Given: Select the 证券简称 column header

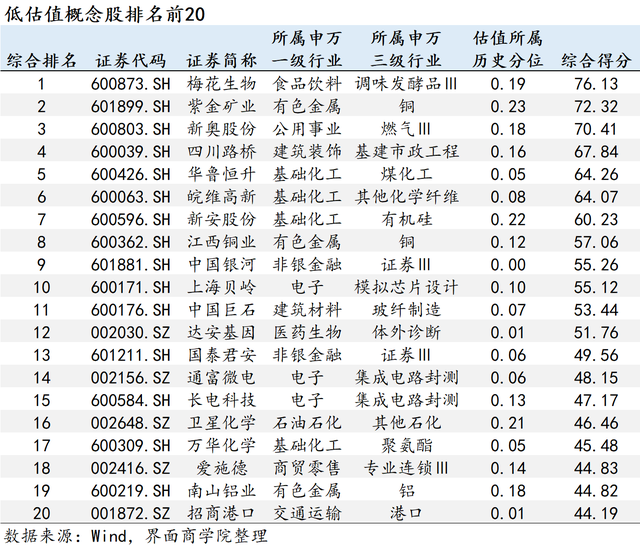Looking at the screenshot, I should click(x=222, y=61).
